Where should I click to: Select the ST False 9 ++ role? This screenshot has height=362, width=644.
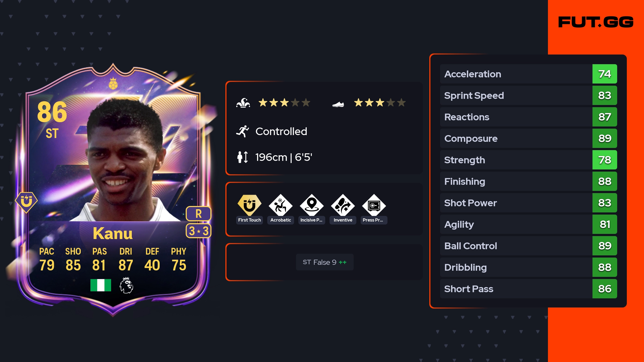coord(325,262)
